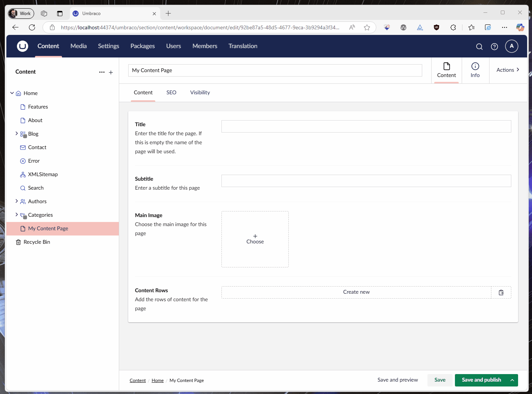Click the document name field My Content Page

(x=275, y=70)
